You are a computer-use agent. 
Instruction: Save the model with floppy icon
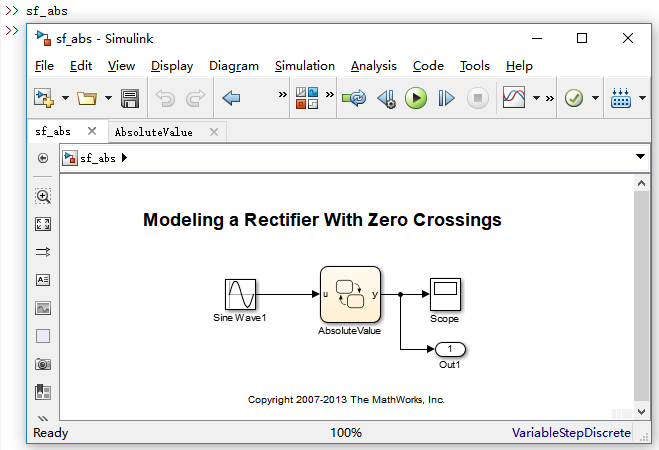click(130, 98)
